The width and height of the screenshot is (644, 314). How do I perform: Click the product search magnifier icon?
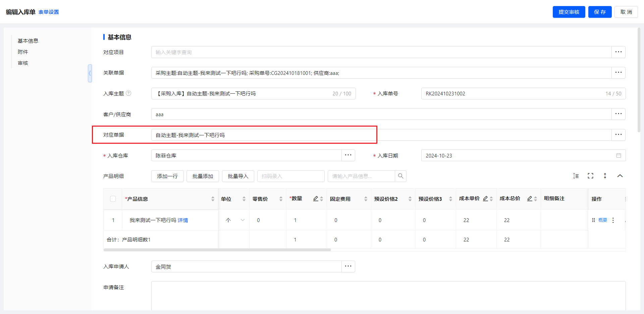[400, 176]
